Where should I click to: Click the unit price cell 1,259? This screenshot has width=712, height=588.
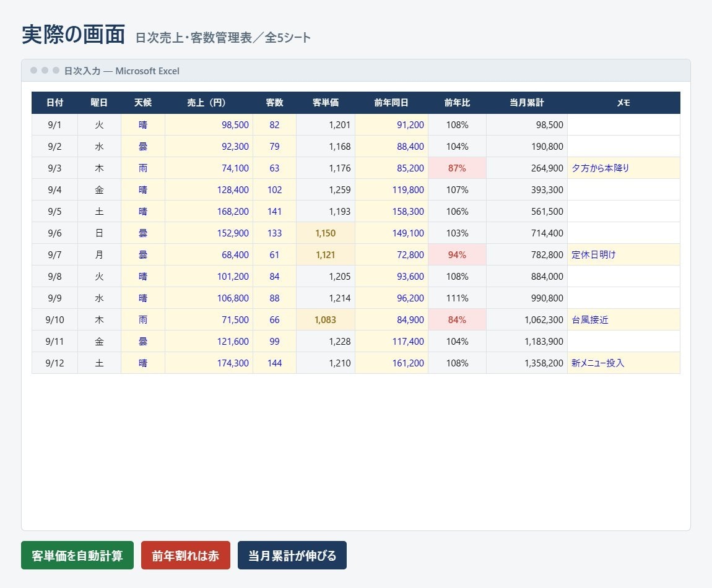tap(326, 190)
